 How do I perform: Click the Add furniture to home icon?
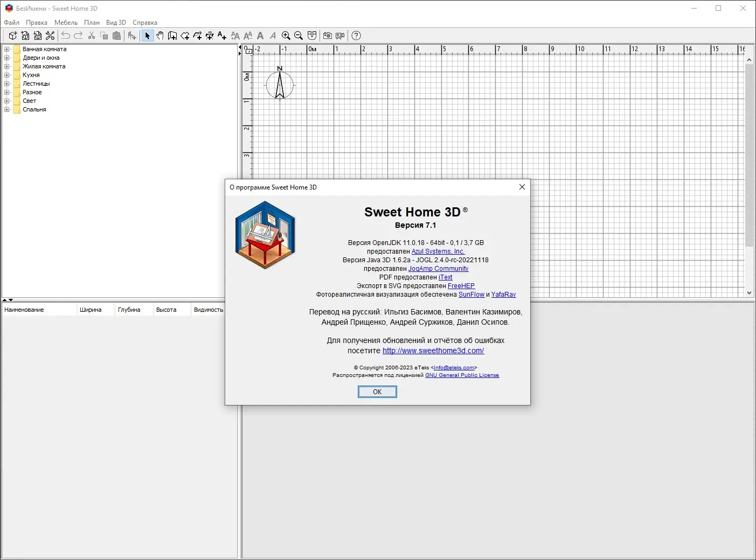tap(132, 36)
